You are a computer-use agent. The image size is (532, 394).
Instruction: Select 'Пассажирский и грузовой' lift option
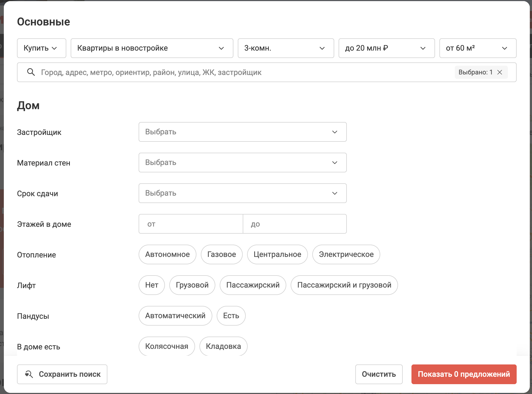point(344,285)
